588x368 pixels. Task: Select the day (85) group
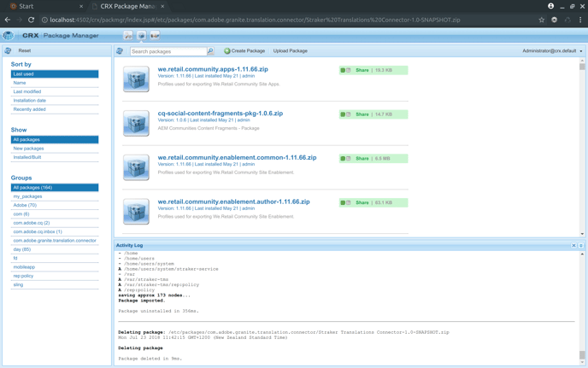point(55,249)
